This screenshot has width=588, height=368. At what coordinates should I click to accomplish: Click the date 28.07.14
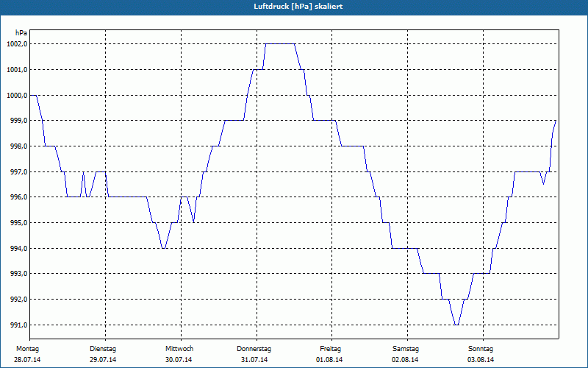(x=27, y=360)
